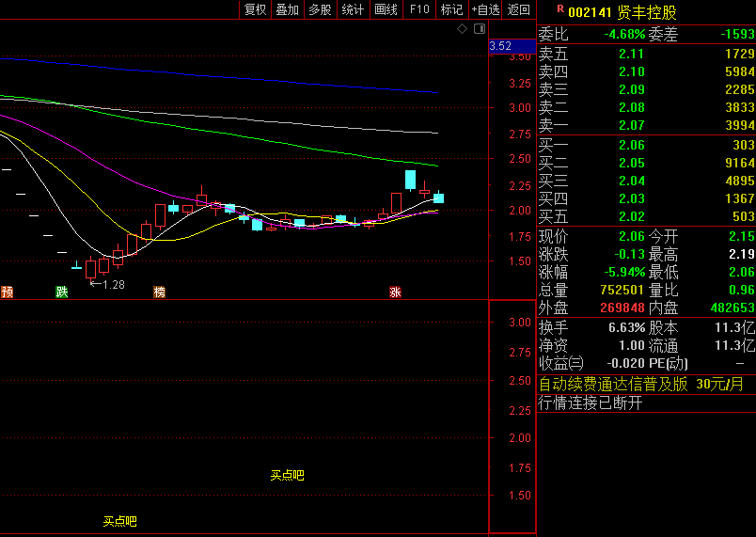The width and height of the screenshot is (756, 537).
Task: Activate the 画线 drawing tool
Action: (x=386, y=9)
